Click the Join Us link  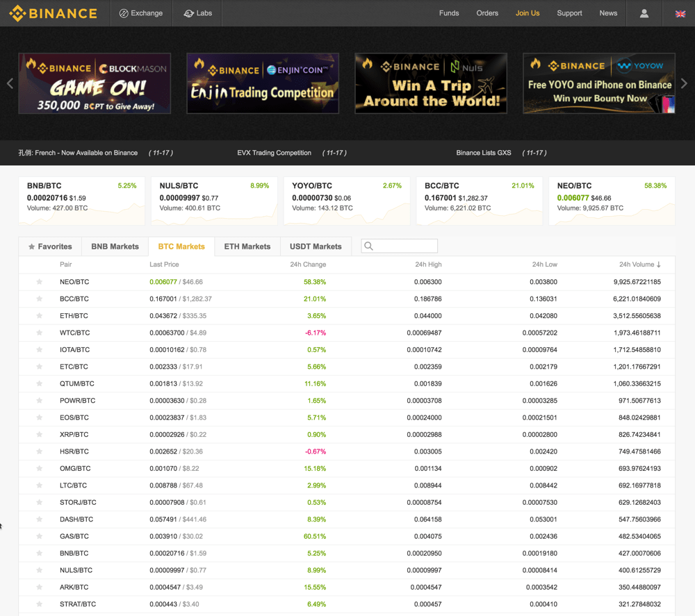pyautogui.click(x=528, y=13)
